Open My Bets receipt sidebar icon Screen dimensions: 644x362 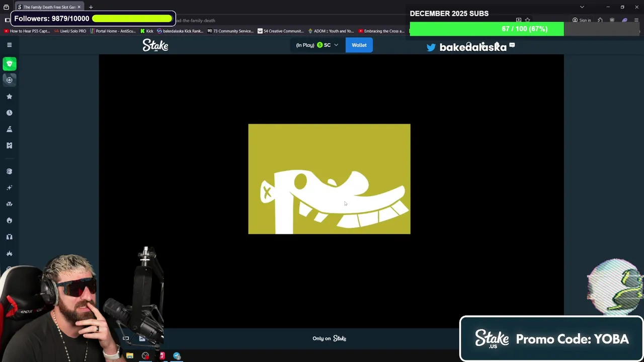pyautogui.click(x=9, y=145)
